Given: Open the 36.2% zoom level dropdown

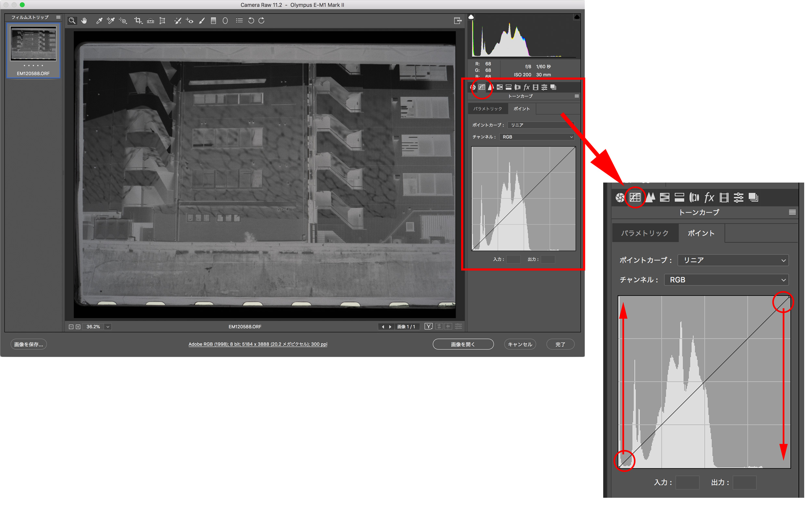Looking at the screenshot, I should point(108,327).
